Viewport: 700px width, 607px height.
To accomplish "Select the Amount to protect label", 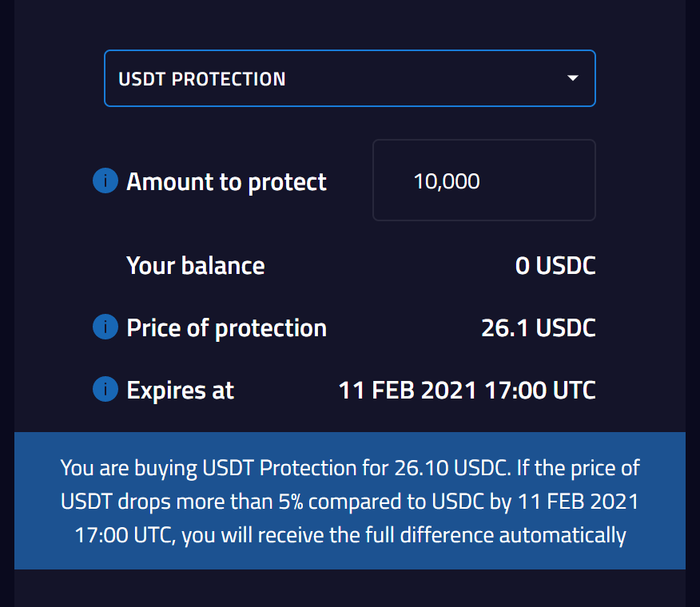I will [226, 182].
